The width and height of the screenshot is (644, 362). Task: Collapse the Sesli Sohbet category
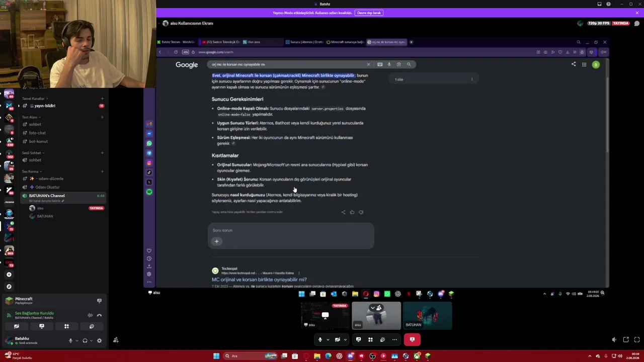pos(33,153)
